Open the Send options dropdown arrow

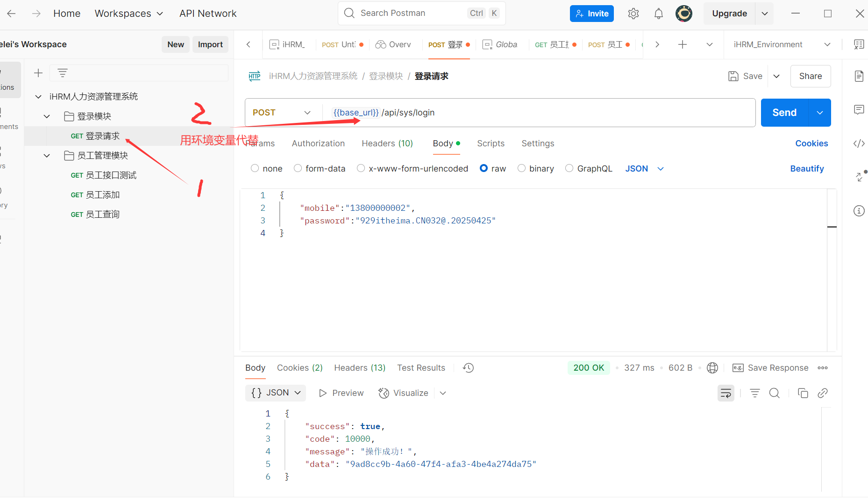820,113
